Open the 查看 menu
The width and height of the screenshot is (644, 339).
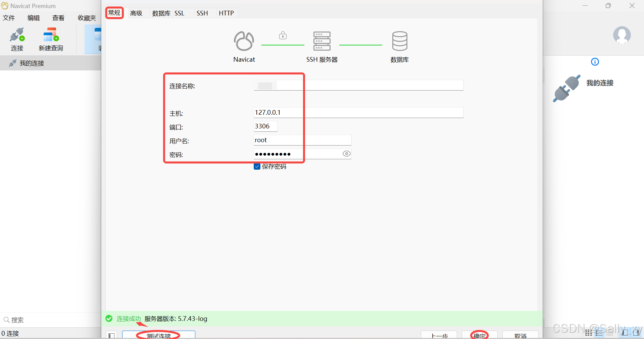click(58, 18)
